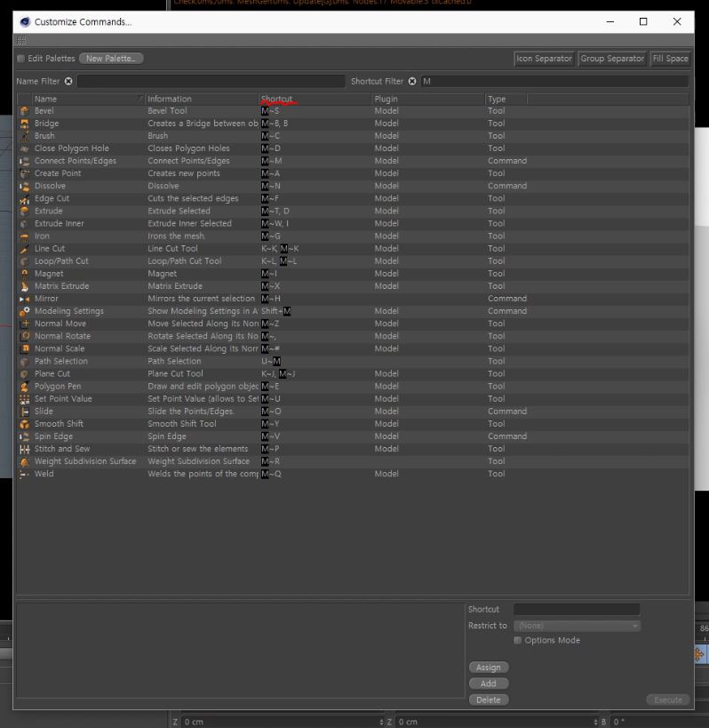Click the Fill Space button
Screen dimensions: 709x728
[671, 59]
